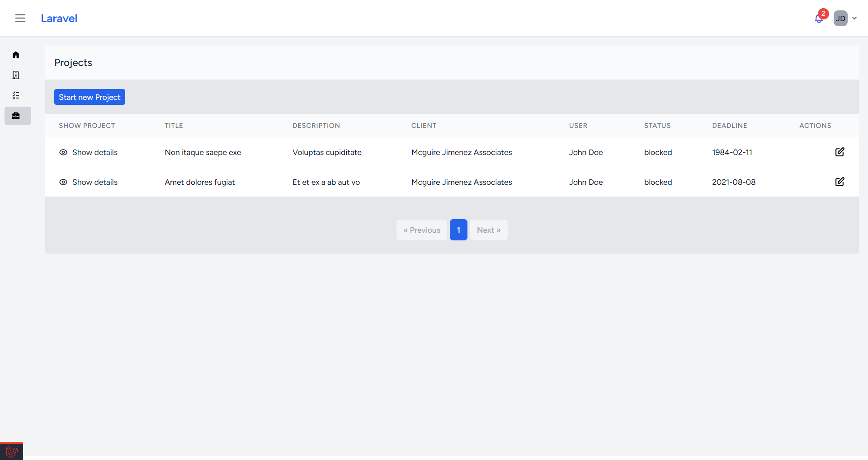Go to Previous page
Image resolution: width=868 pixels, height=460 pixels.
tap(422, 230)
